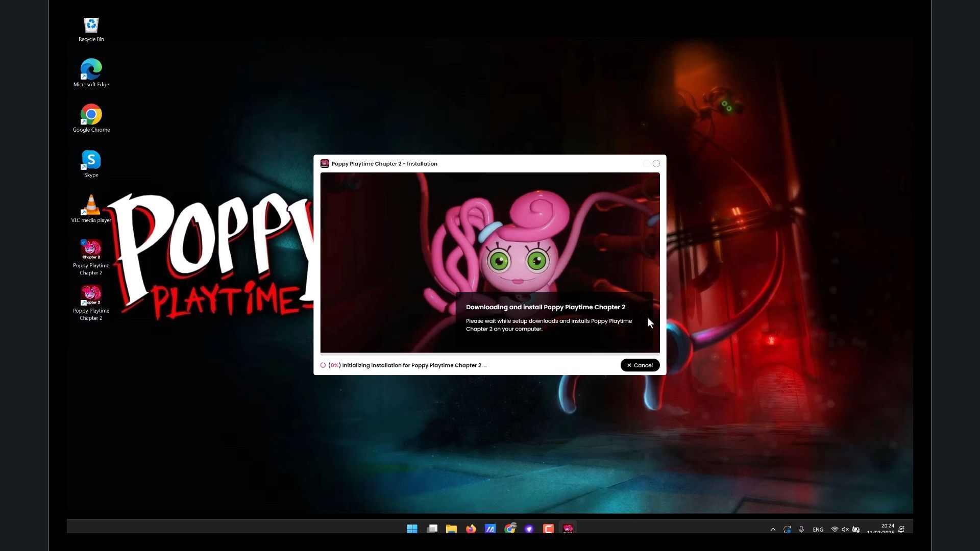Screen dimensions: 980x551
Task: Click the sync status tray icon
Action: tap(787, 530)
